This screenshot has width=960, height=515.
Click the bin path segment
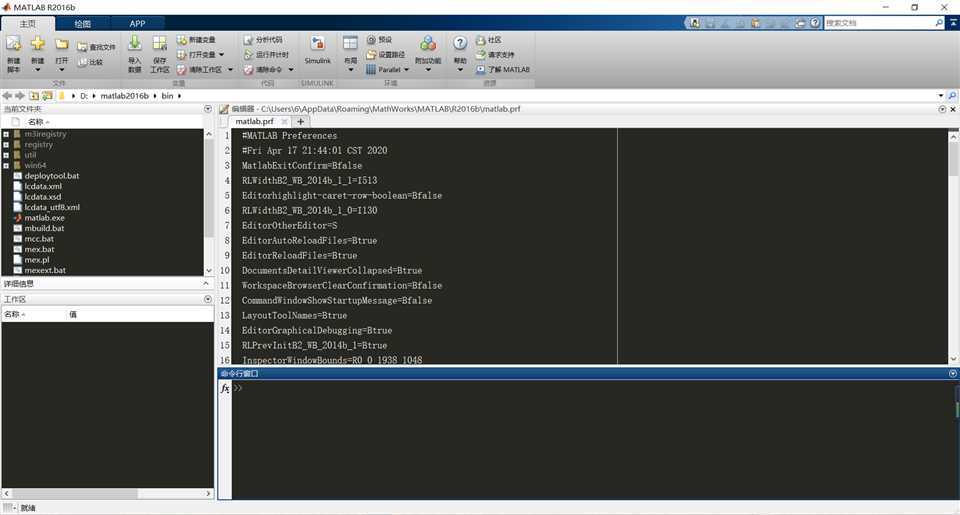pos(167,96)
